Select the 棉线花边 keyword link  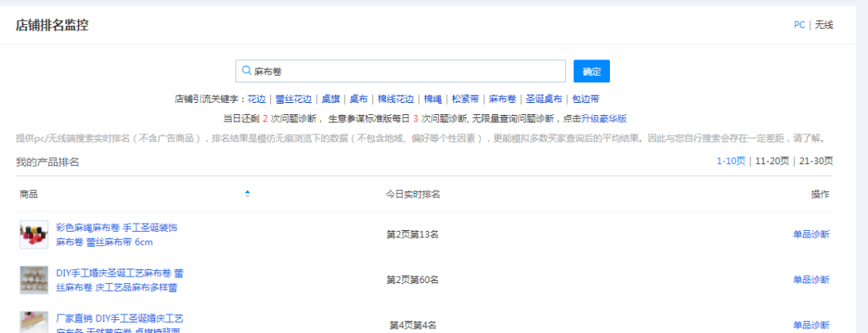396,100
